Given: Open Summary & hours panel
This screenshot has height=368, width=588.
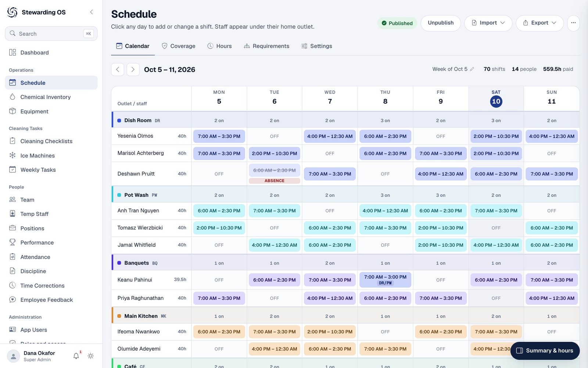Looking at the screenshot, I should (545, 351).
